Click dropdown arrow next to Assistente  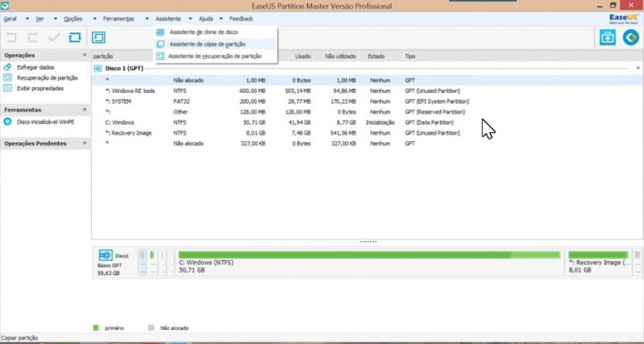191,19
